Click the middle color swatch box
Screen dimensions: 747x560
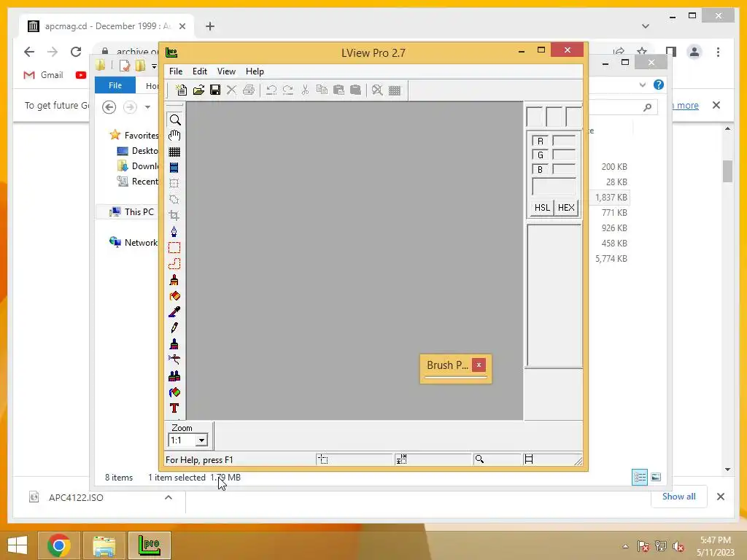(554, 117)
